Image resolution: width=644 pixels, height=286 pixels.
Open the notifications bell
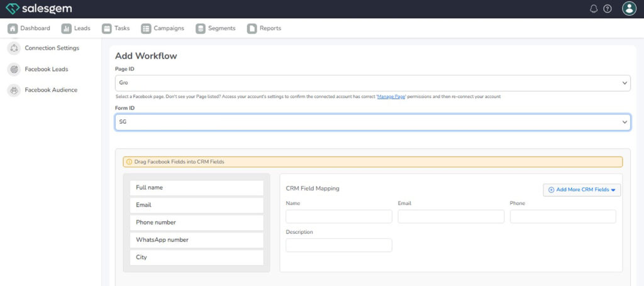[x=594, y=9]
